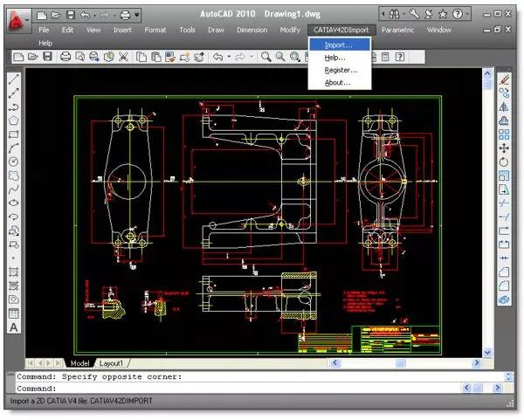524x420 pixels.
Task: Select the Revision Cloud tool
Action: click(x=14, y=176)
